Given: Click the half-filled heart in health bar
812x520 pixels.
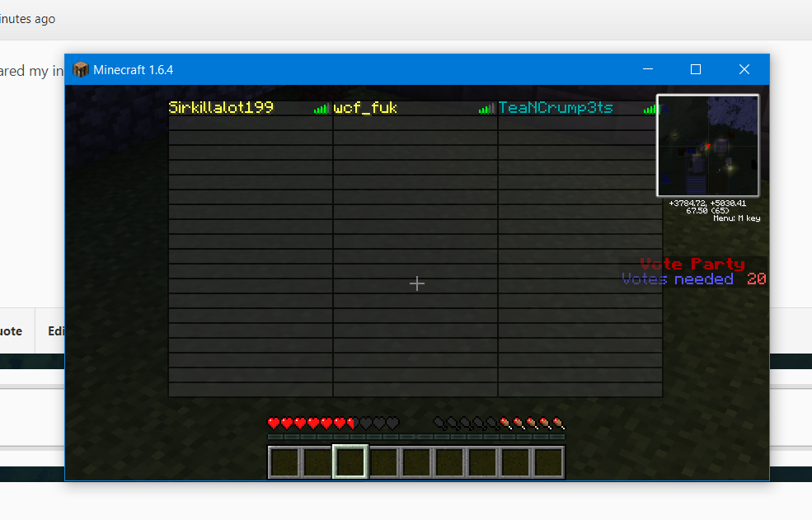Looking at the screenshot, I should (x=352, y=424).
